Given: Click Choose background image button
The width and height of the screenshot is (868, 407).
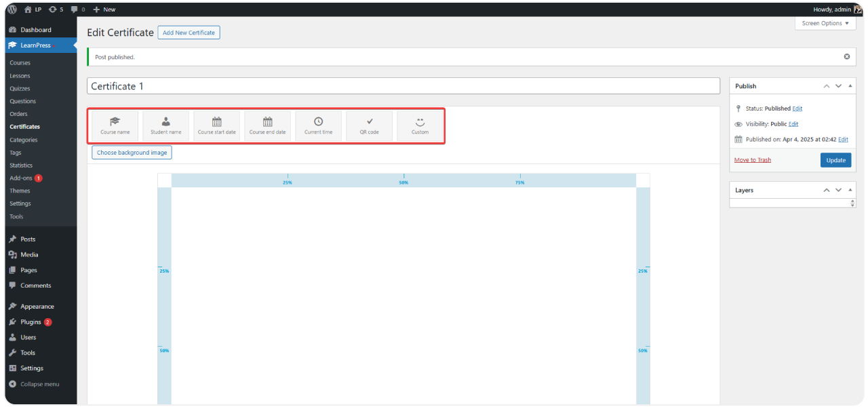Looking at the screenshot, I should click(132, 153).
